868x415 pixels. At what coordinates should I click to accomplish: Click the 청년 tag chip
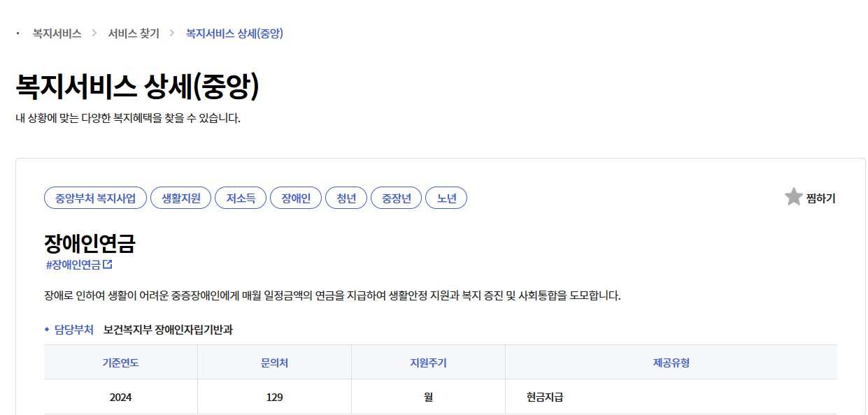tap(346, 198)
